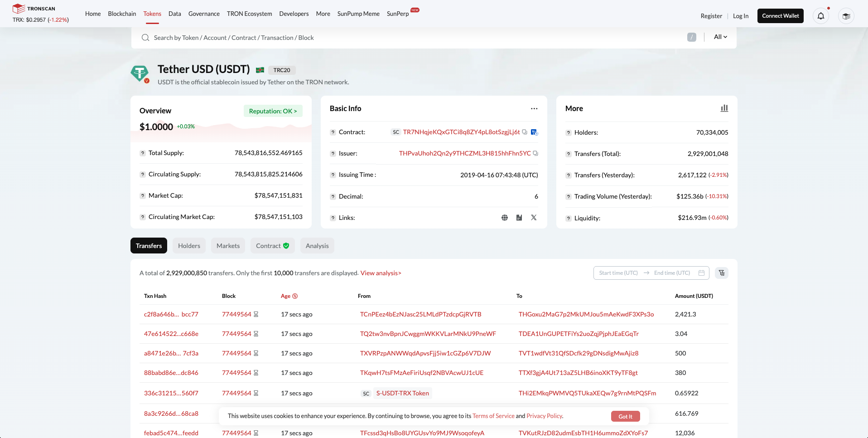Image resolution: width=868 pixels, height=438 pixels.
Task: Open the View analysis link
Action: point(381,273)
